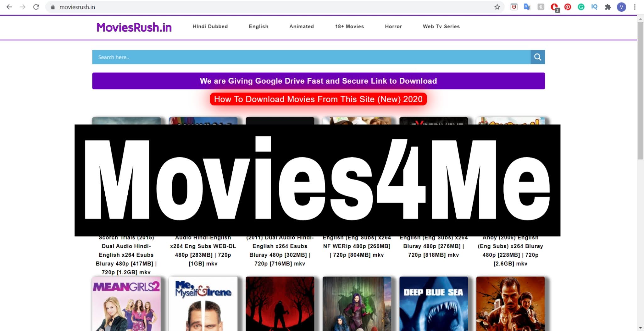Open the Google Translate extension
This screenshot has width=644, height=331.
click(x=527, y=7)
